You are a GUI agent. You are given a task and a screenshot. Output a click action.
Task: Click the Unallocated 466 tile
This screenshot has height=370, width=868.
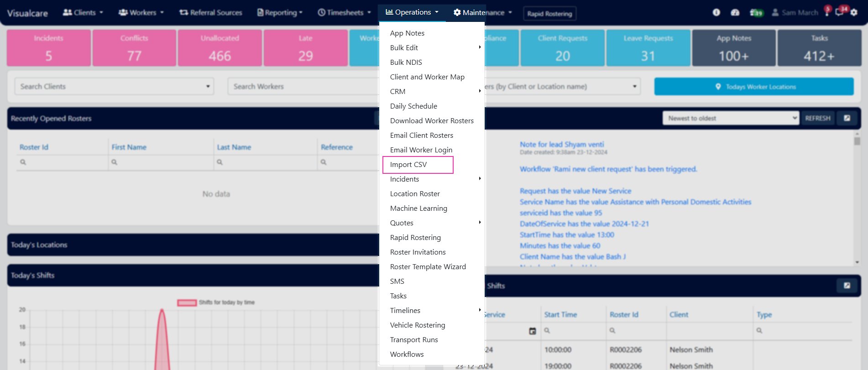pyautogui.click(x=220, y=48)
